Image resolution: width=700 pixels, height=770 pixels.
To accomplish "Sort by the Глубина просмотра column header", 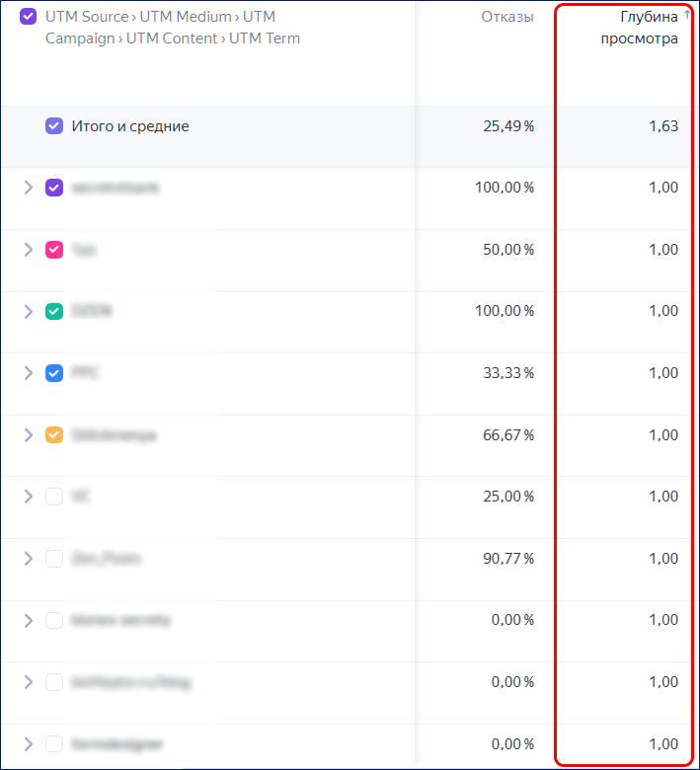I will click(x=640, y=28).
